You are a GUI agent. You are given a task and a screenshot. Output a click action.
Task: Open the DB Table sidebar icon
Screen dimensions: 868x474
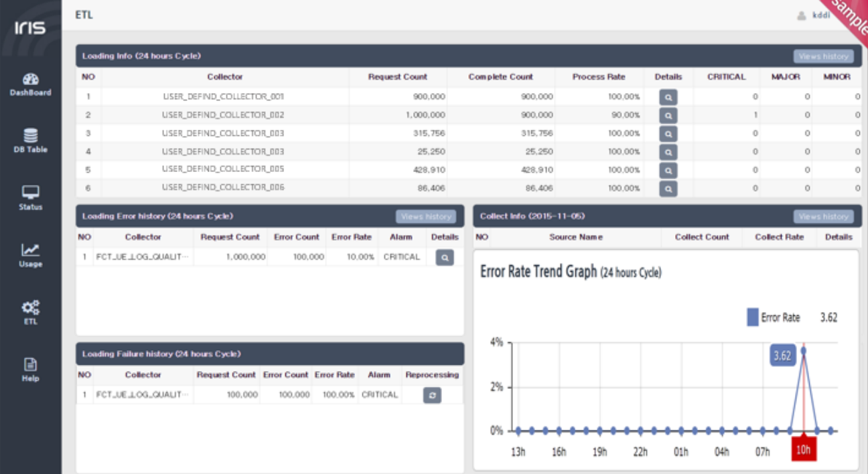pyautogui.click(x=31, y=135)
